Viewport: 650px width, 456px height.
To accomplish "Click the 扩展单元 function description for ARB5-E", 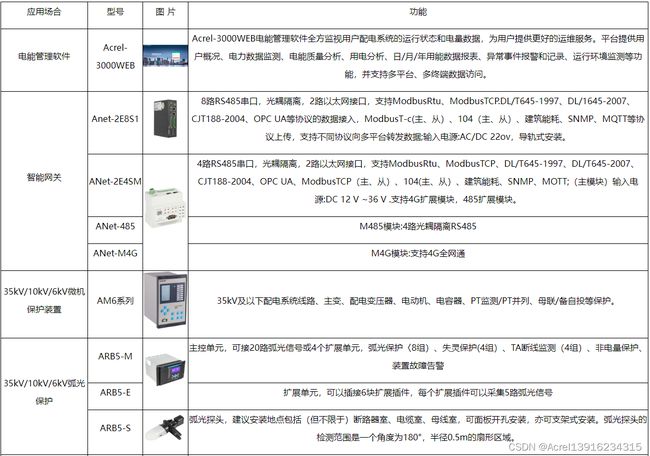I will click(418, 392).
